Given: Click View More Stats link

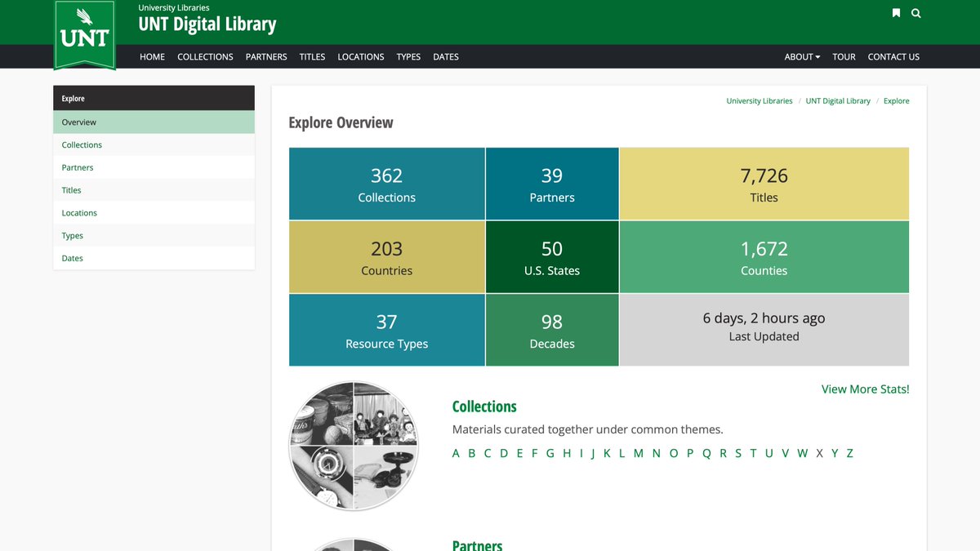Looking at the screenshot, I should [x=865, y=389].
